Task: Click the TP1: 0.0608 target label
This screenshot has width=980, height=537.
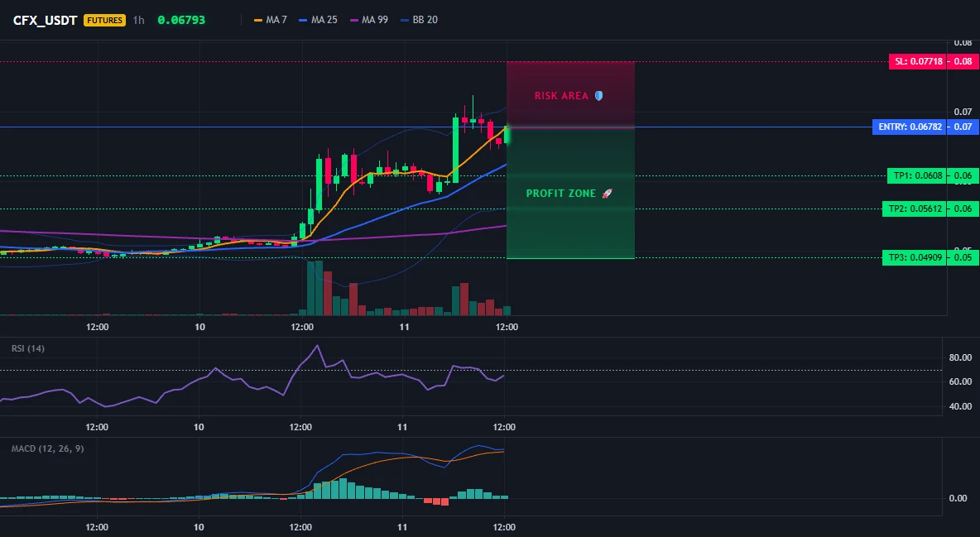Action: [x=917, y=175]
